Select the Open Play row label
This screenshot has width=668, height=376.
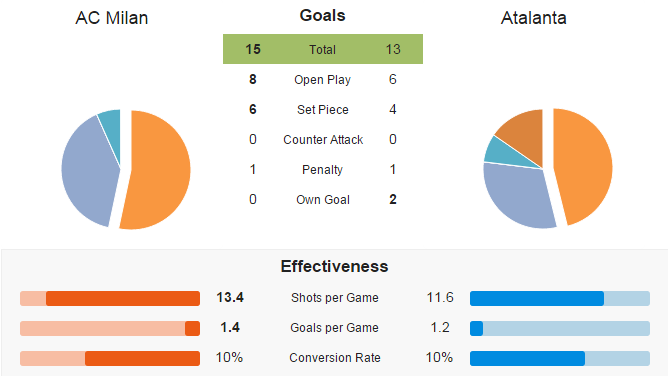(x=322, y=80)
